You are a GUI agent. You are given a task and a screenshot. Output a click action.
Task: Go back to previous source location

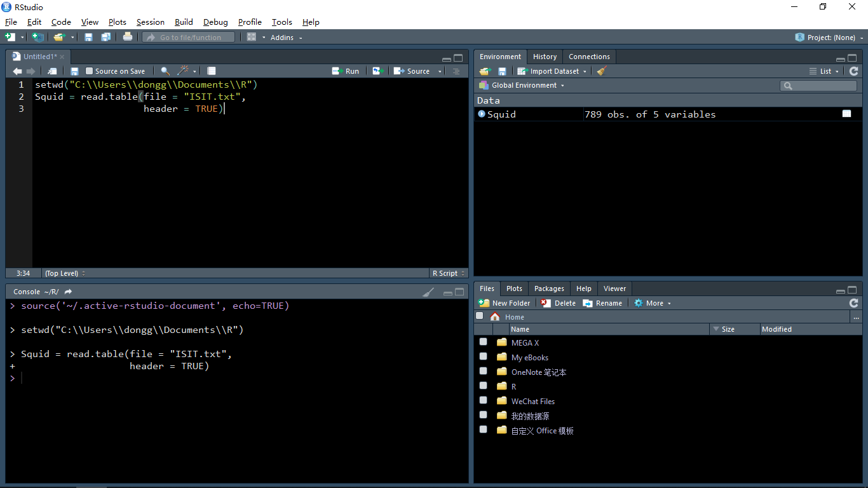point(17,71)
